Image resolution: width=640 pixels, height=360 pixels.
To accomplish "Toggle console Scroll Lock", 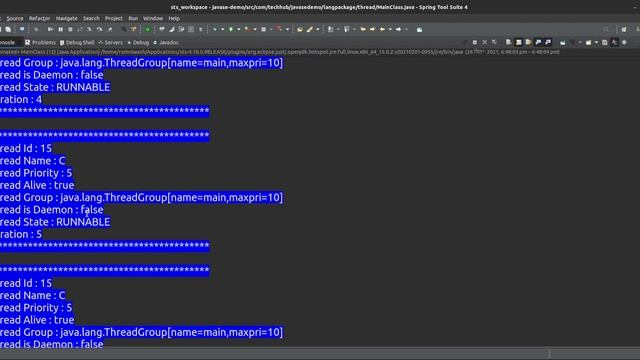I will pos(518,42).
